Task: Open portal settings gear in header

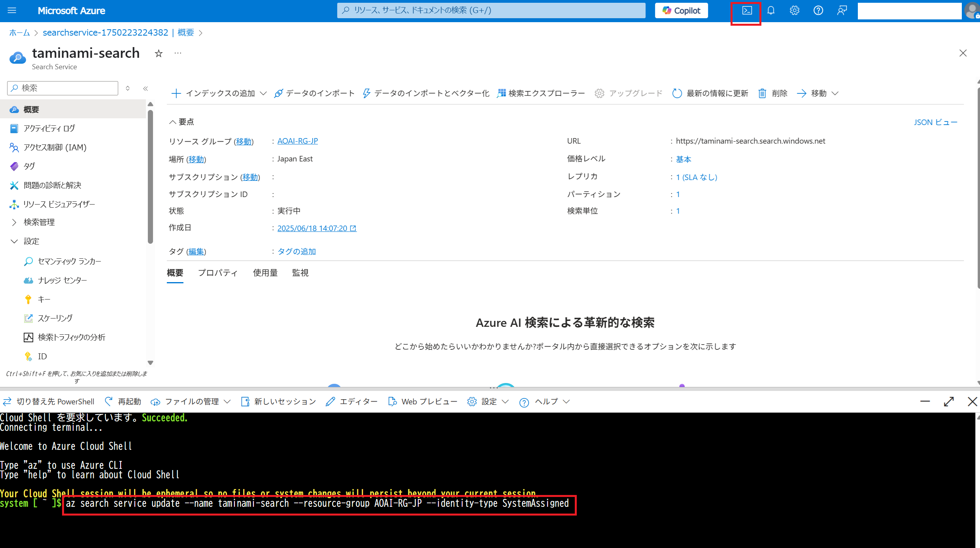Action: 795,11
